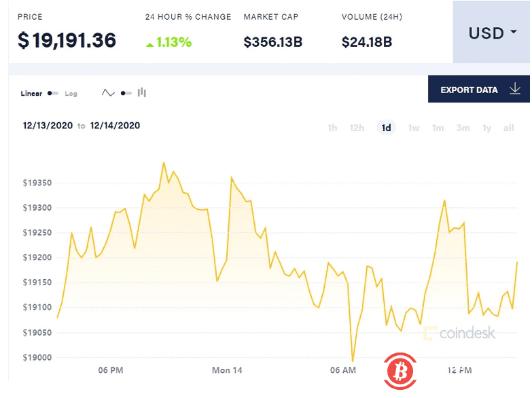
Task: Click the $19000 y-axis label
Action: (x=37, y=357)
